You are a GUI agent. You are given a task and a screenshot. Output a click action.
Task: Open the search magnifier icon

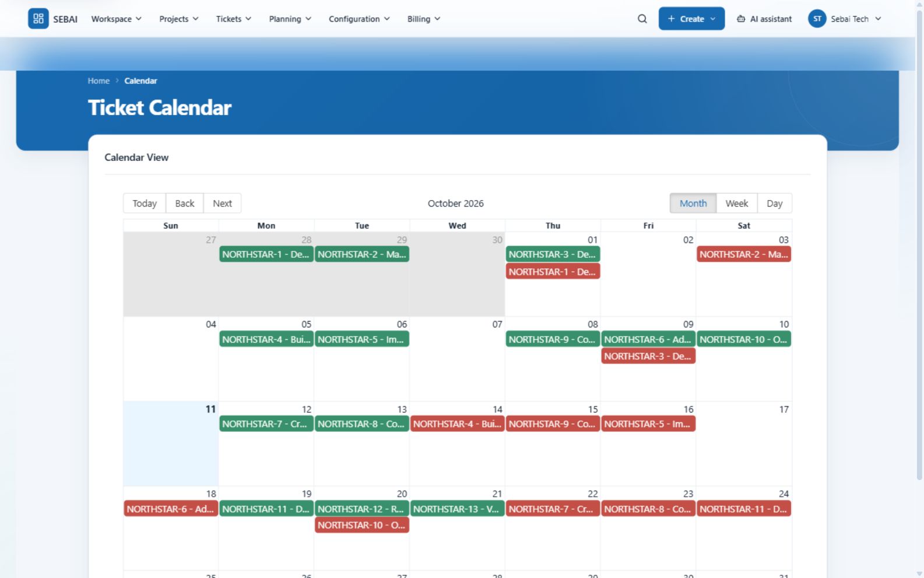(x=642, y=19)
